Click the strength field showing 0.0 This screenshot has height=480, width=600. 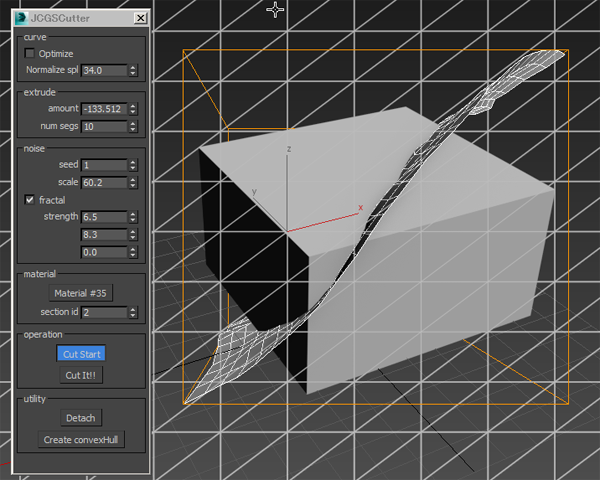pyautogui.click(x=104, y=252)
